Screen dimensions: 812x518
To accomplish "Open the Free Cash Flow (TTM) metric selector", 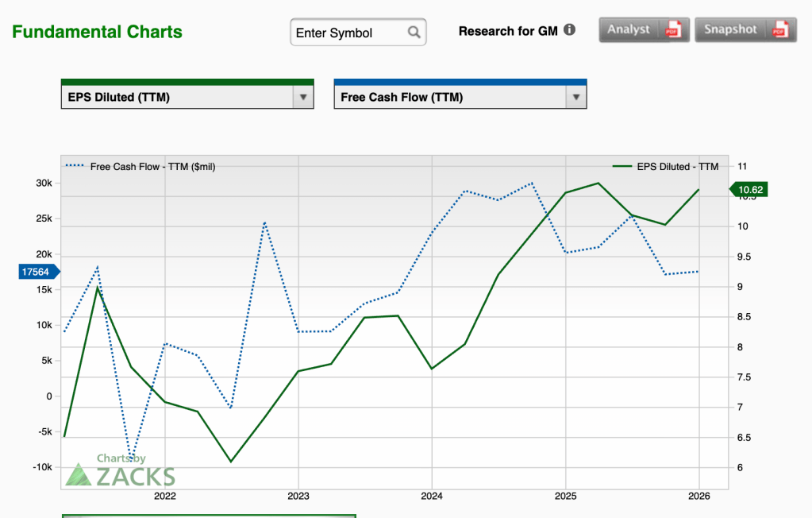I will (449, 98).
